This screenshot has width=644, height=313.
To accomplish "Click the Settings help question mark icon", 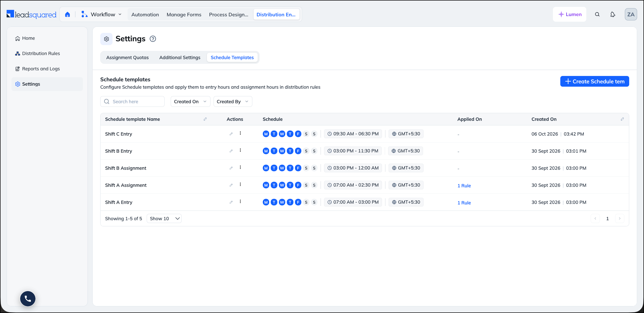I will [x=153, y=39].
